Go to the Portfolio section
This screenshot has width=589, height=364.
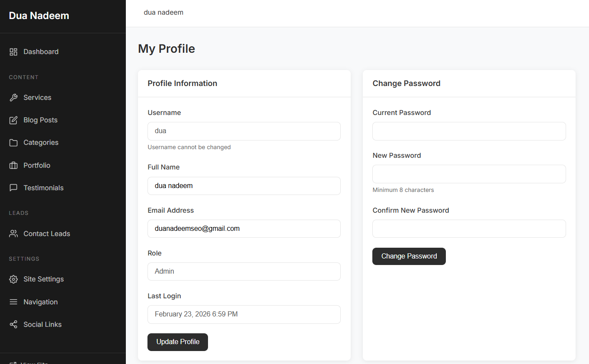coord(37,166)
